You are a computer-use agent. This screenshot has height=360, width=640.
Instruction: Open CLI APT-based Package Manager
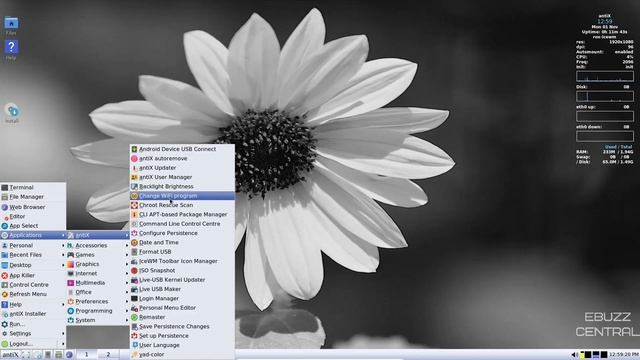point(182,214)
